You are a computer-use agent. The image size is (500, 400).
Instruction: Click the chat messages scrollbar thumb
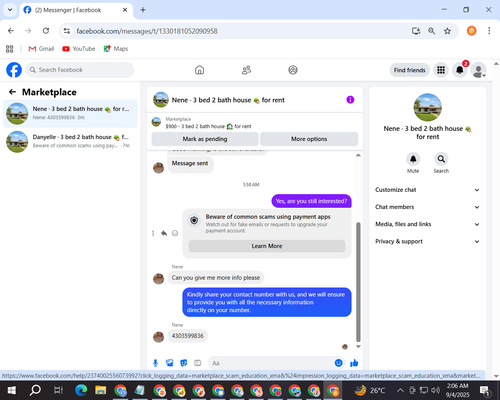(x=358, y=282)
